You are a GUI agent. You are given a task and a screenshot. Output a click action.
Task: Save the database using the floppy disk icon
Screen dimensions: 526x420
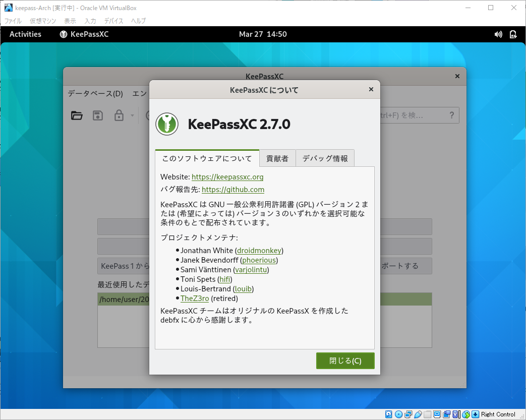click(98, 115)
